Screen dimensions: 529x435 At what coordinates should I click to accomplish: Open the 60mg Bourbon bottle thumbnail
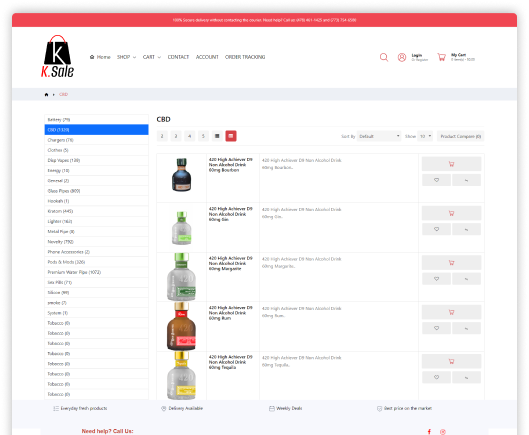point(182,175)
